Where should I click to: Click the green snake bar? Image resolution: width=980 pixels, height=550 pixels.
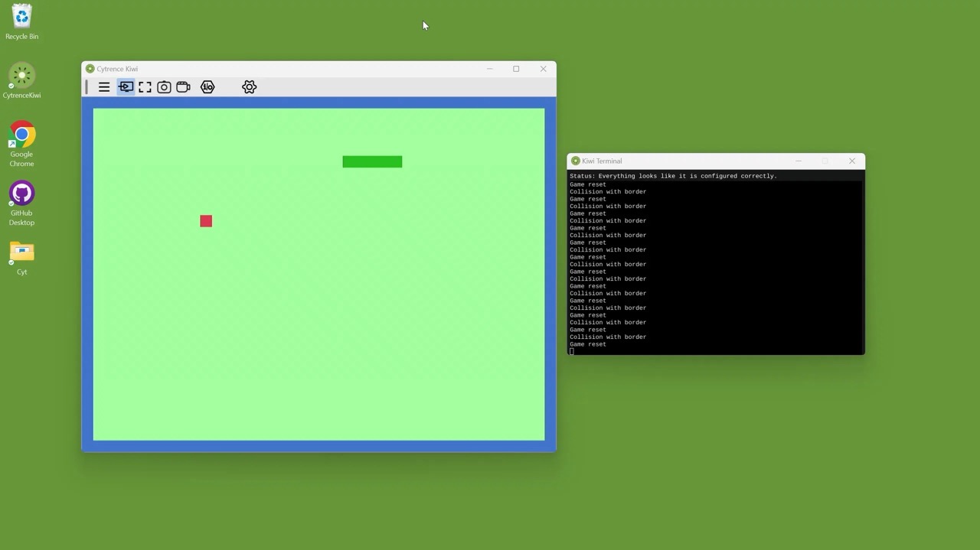pos(372,161)
